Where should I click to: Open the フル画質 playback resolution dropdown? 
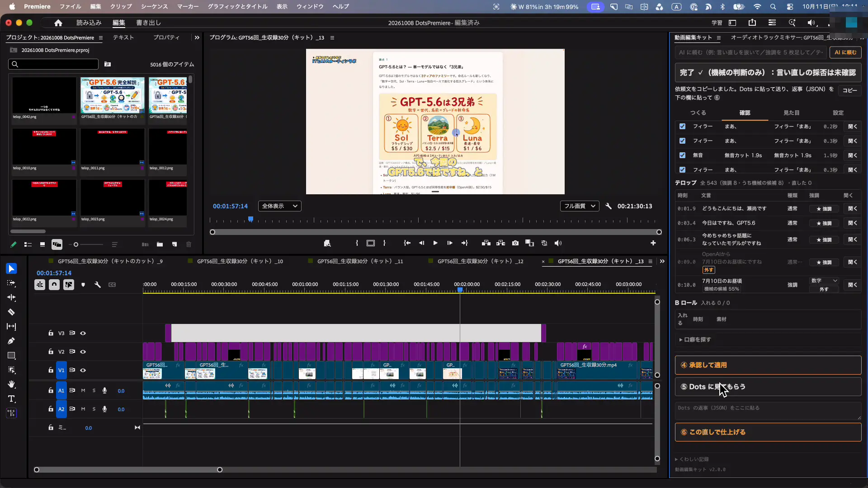580,206
